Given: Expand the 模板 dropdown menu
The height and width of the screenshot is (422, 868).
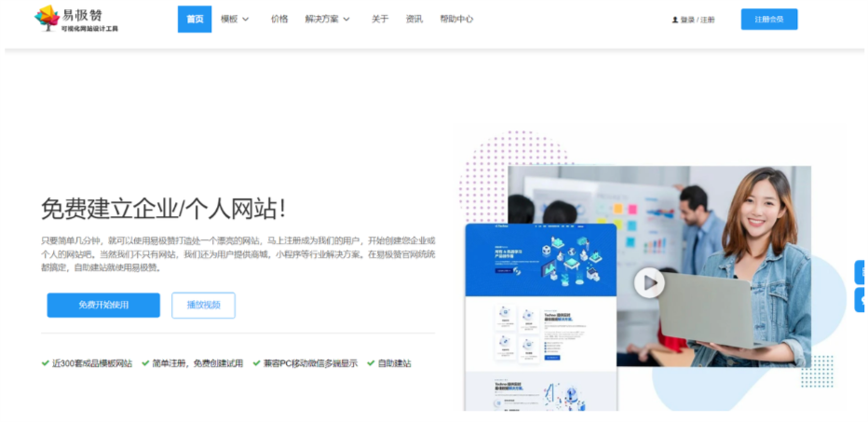Looking at the screenshot, I should (x=235, y=19).
